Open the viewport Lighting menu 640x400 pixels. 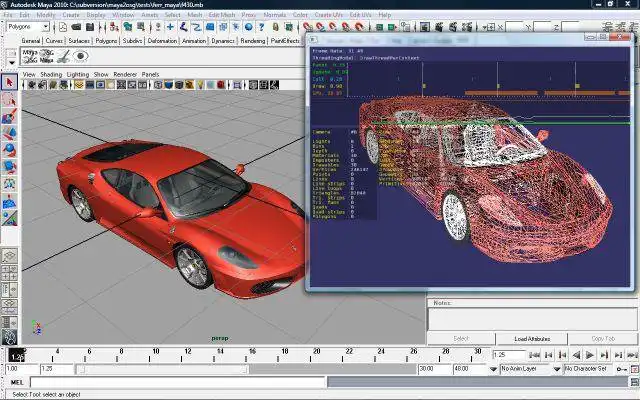[78, 74]
